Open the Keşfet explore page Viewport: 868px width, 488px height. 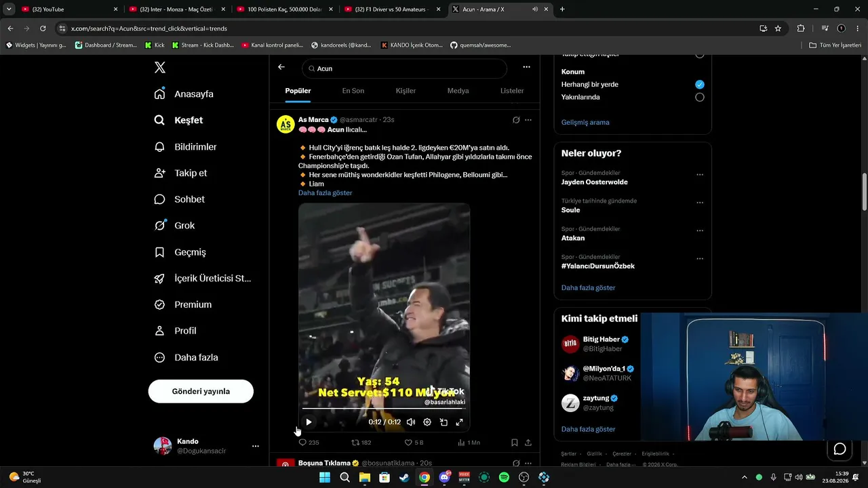coord(179,120)
